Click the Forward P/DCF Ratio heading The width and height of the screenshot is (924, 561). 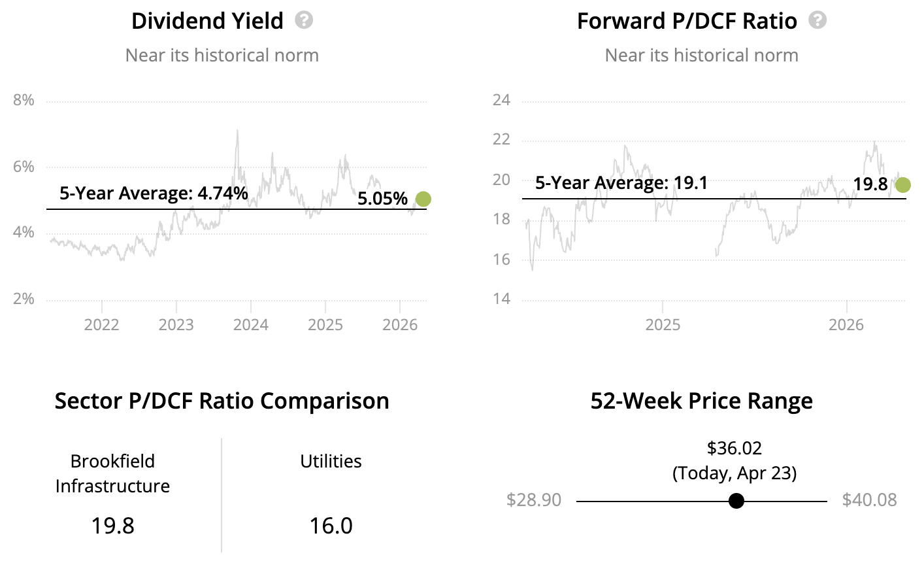[687, 21]
